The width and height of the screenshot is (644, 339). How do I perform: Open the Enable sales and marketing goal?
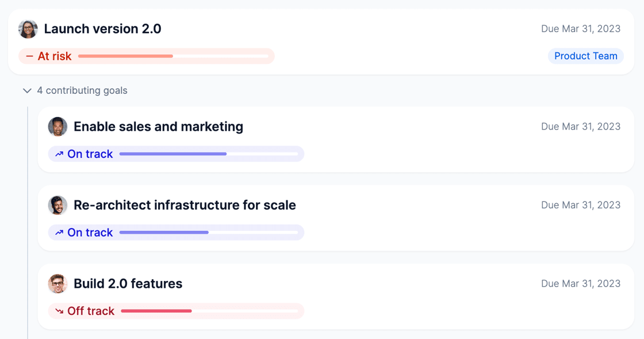(158, 127)
